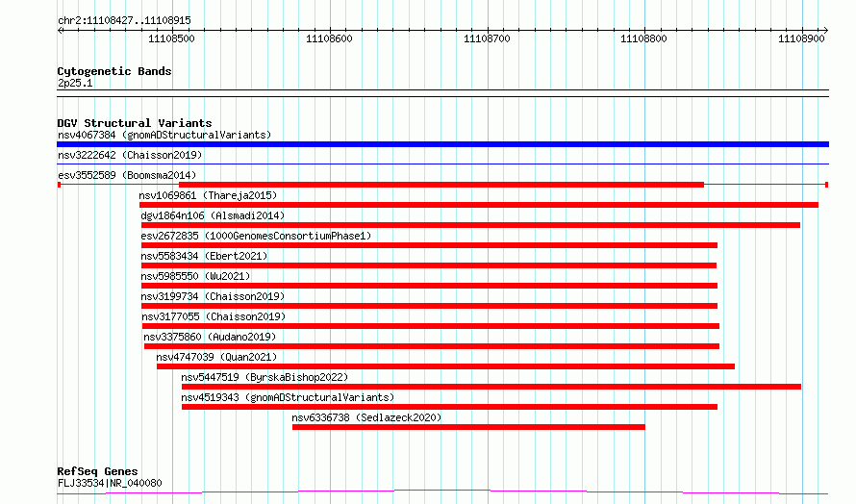This screenshot has width=856, height=504.
Task: Click the red nsv3177055 variant bar
Action: [431, 326]
